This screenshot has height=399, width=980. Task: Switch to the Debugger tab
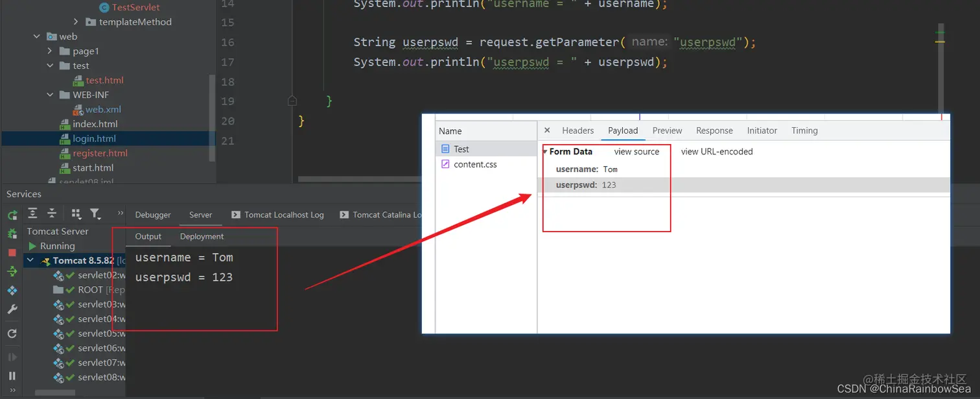point(153,215)
